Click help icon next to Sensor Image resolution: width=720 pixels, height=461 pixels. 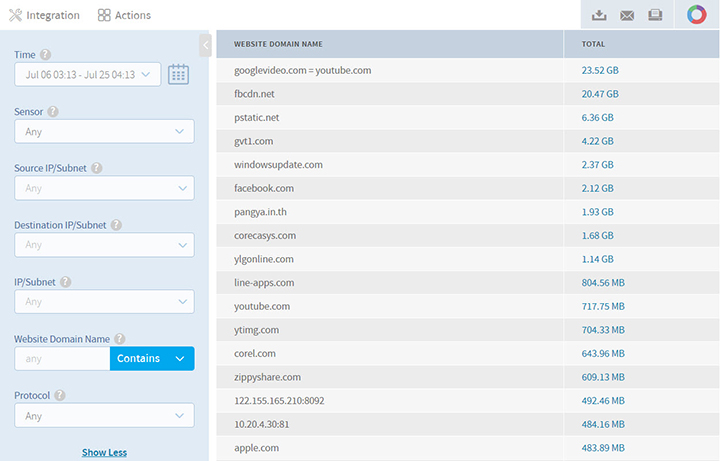point(53,113)
